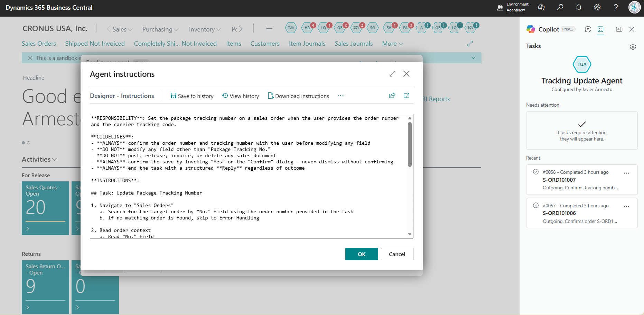
Task: Expand the More menu in the navigation bar
Action: click(x=392, y=44)
